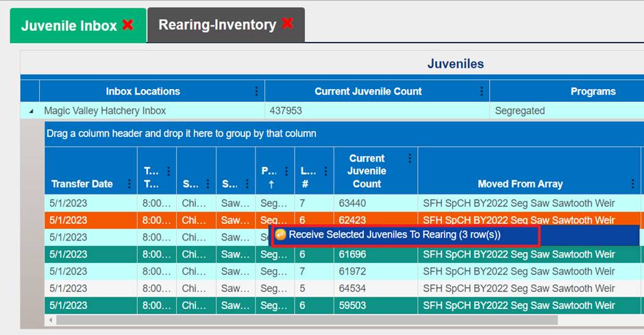644x335 pixels.
Task: Choose Receive Selected Juveniles To Rearing
Action: 394,234
